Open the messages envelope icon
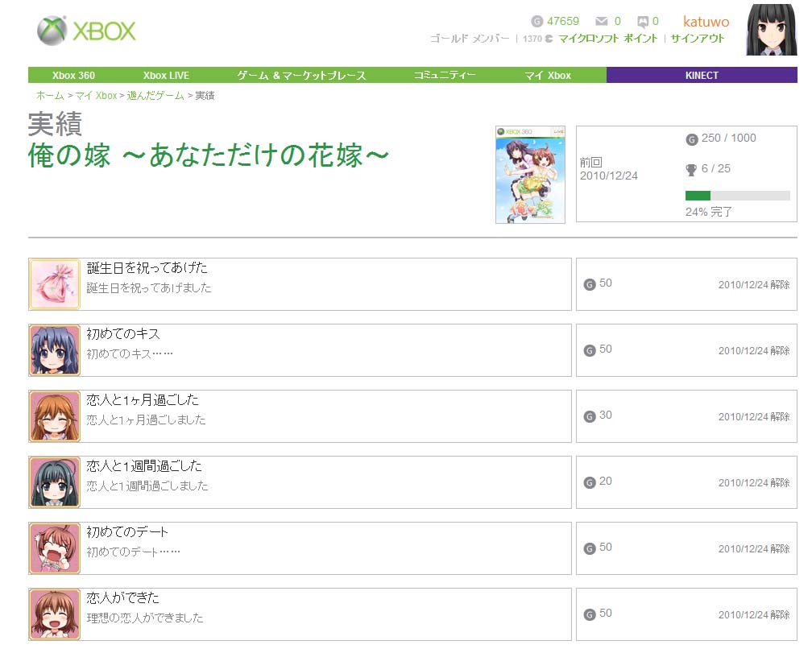 [x=601, y=21]
